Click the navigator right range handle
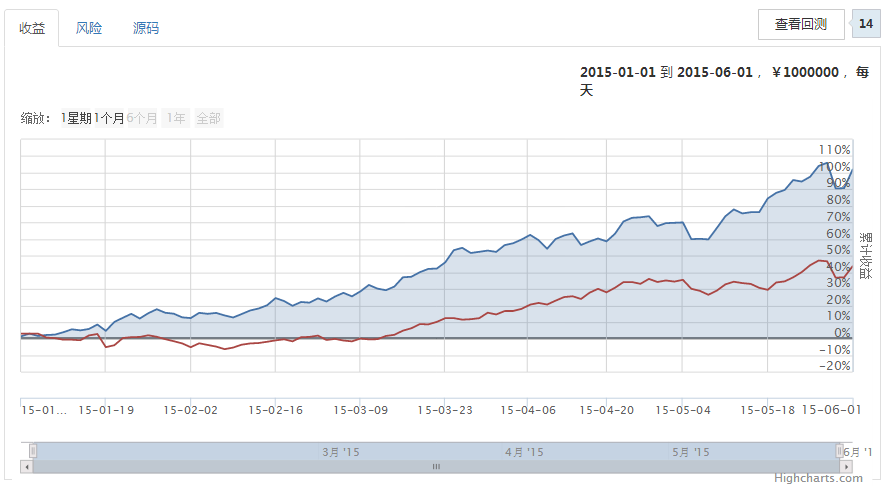The height and width of the screenshot is (489, 885). (839, 451)
